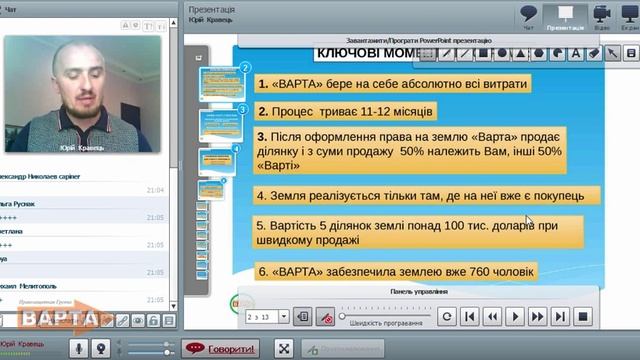640x360 pixels.
Task: Click the Юрій Кравець name in bottom bar
Action: (x=22, y=344)
